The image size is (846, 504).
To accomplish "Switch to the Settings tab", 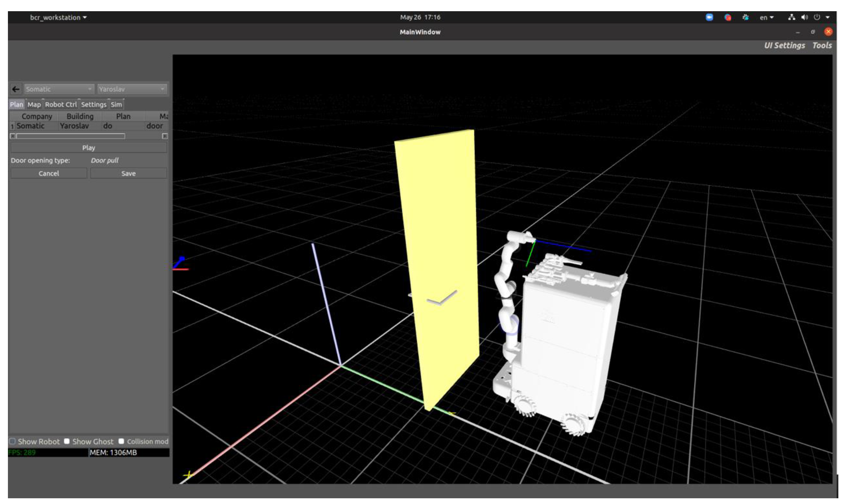I will tap(94, 105).
